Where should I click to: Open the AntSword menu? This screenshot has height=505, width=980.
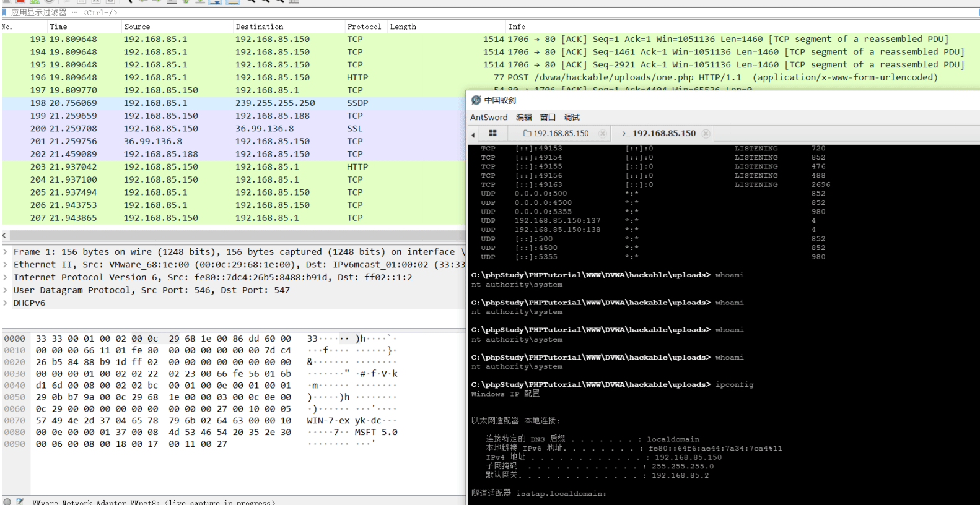(489, 118)
